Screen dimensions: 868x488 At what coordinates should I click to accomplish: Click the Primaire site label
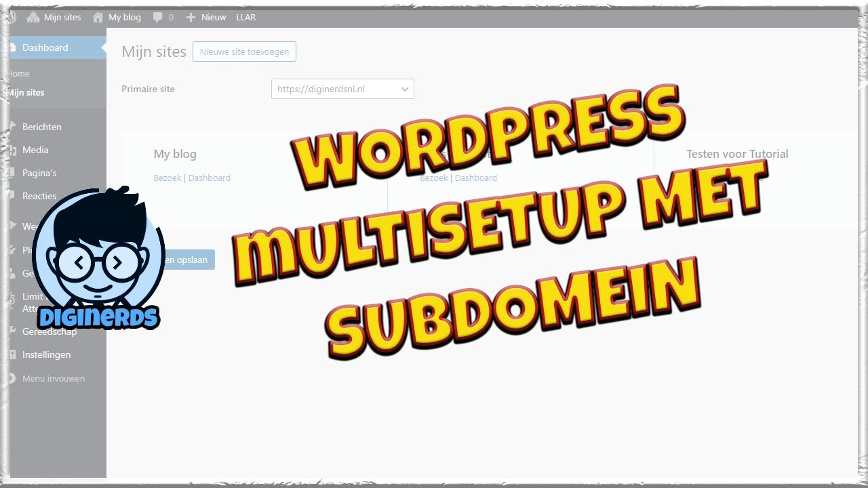click(148, 89)
